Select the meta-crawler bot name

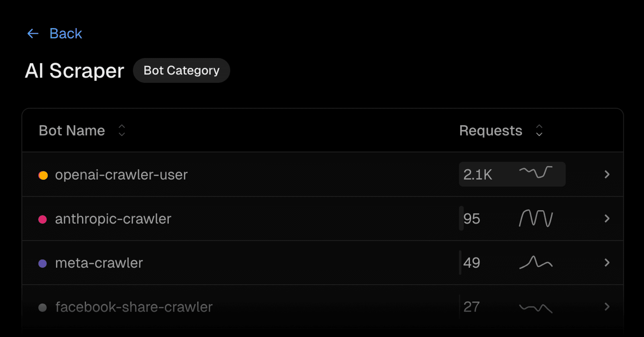tap(99, 263)
